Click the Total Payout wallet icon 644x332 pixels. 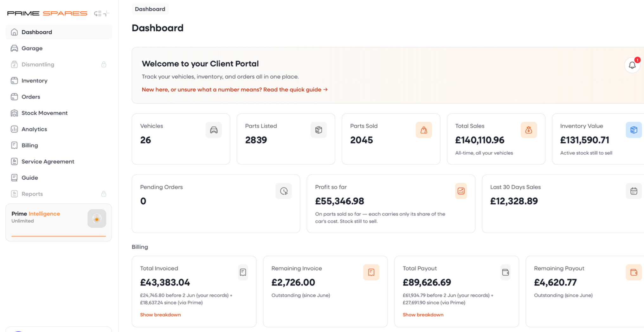coord(506,272)
